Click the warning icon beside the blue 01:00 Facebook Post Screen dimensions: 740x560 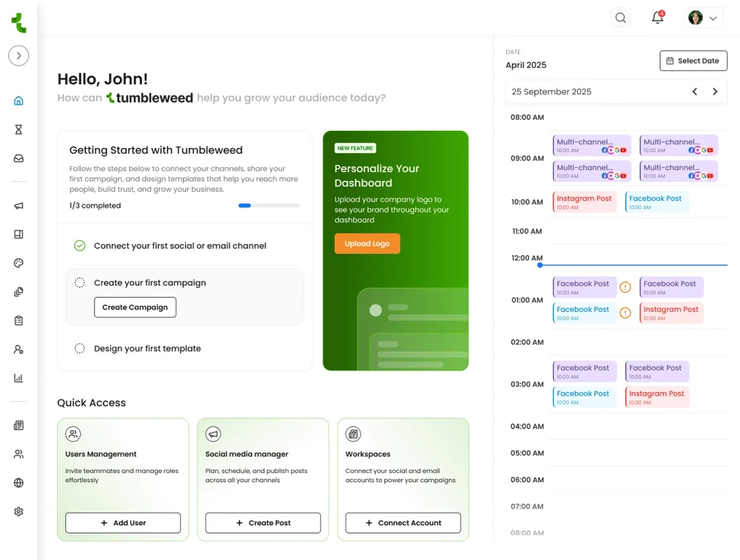(625, 313)
